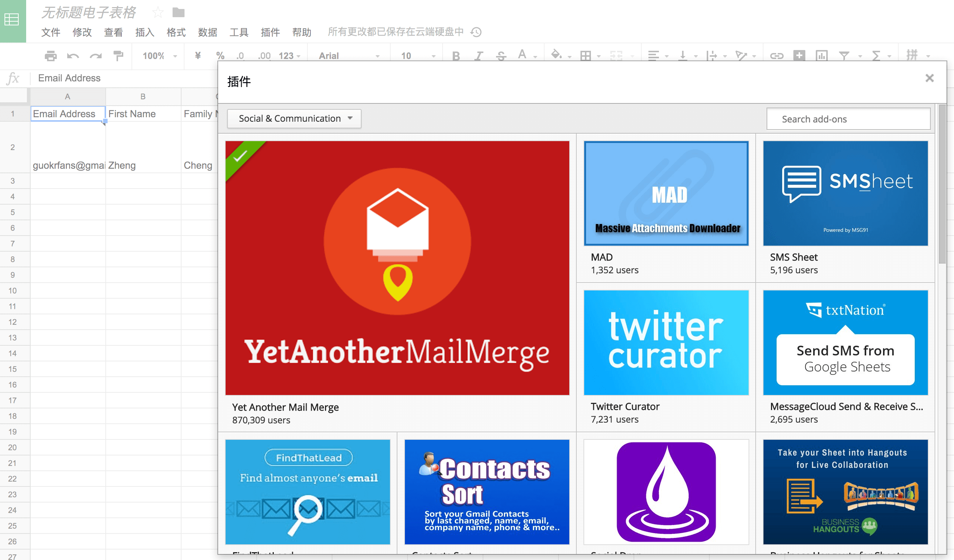The height and width of the screenshot is (560, 954).
Task: Toggle italic formatting
Action: (478, 56)
